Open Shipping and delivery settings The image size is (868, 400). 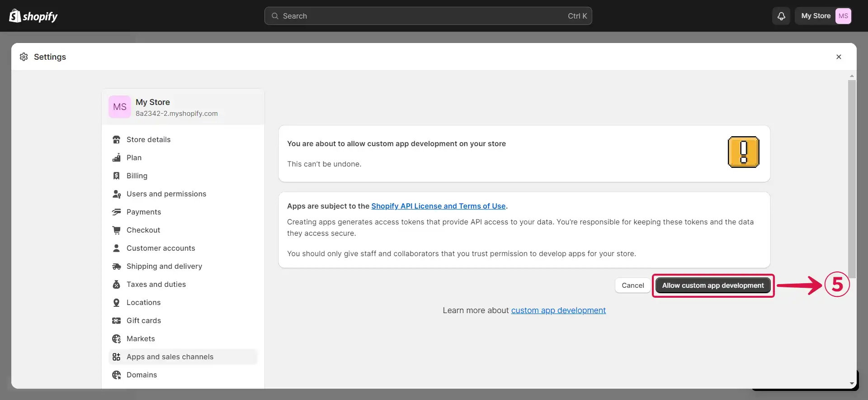point(183,266)
